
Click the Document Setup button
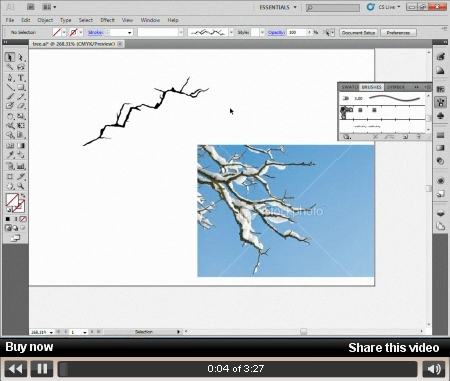[358, 33]
